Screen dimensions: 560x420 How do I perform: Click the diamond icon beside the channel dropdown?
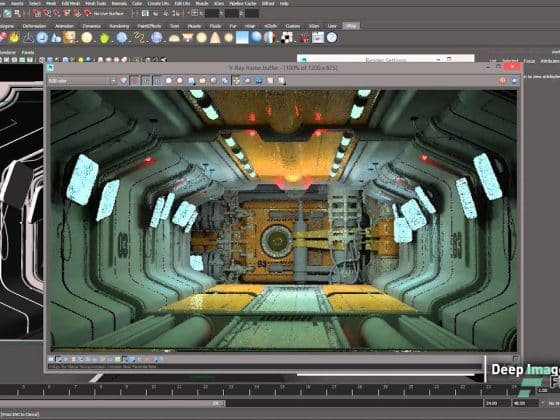tap(124, 81)
